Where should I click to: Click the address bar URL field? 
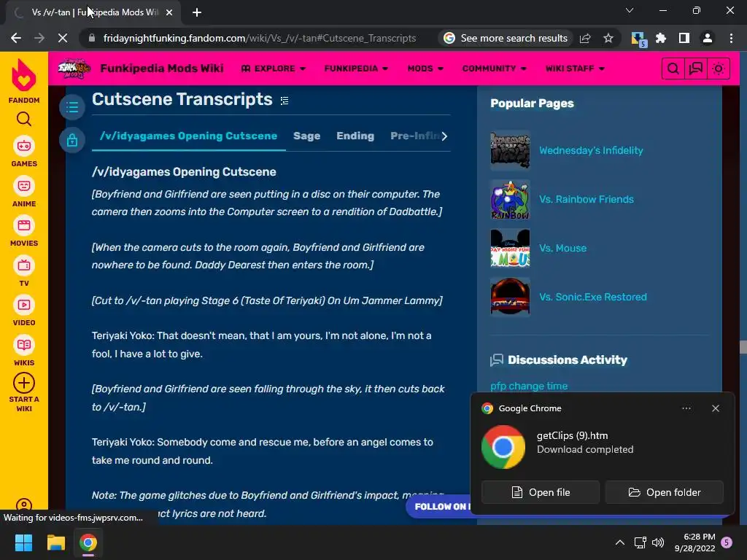click(x=260, y=38)
